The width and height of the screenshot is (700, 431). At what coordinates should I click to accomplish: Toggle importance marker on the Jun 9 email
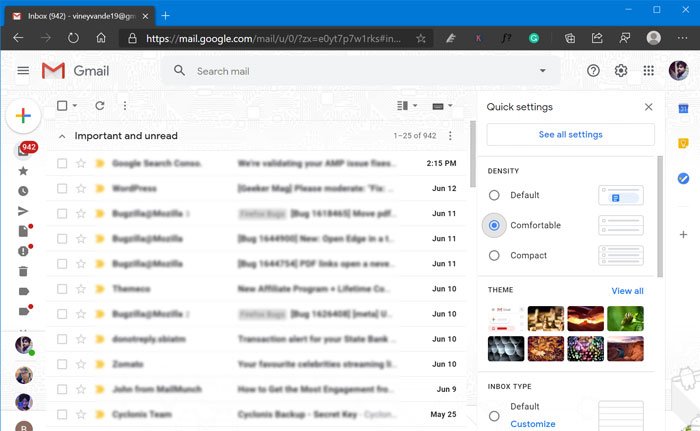coord(100,389)
